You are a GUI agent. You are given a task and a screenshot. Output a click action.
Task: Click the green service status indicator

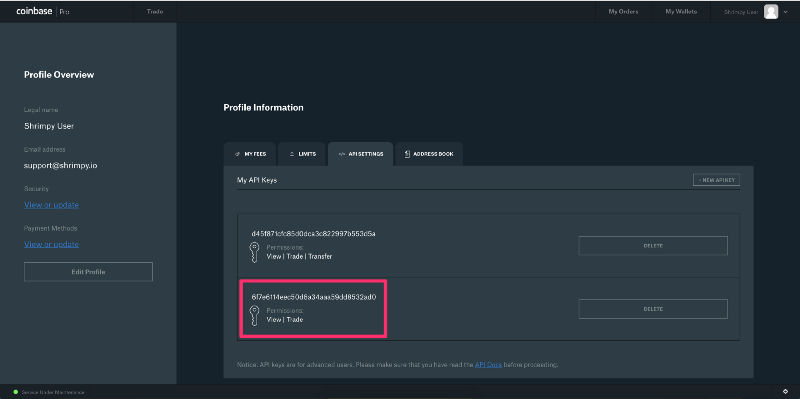[x=15, y=392]
